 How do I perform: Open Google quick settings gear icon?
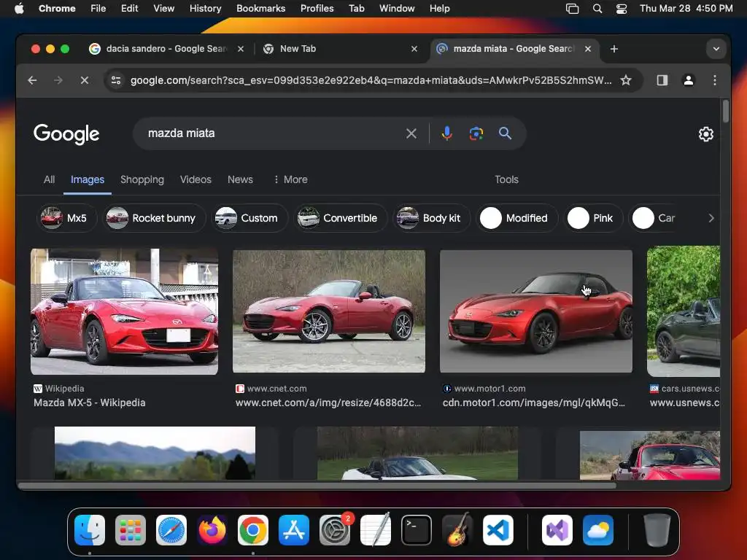point(705,134)
